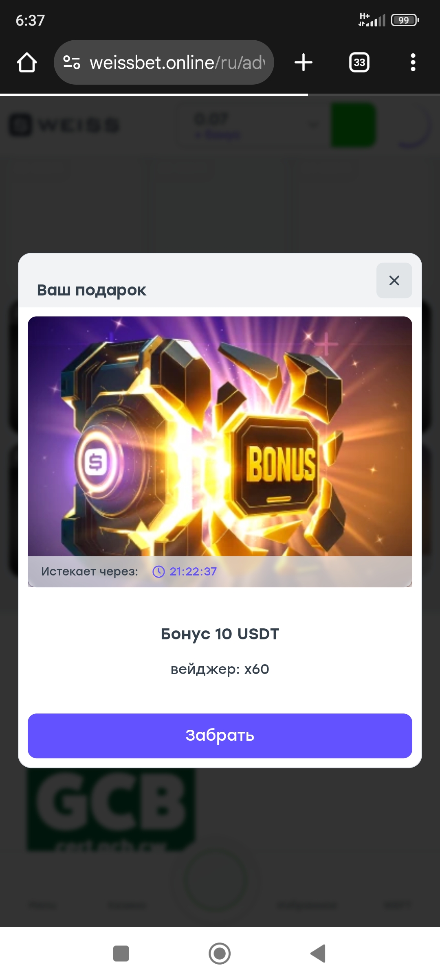440x980 pixels.
Task: Tap Android home circle button
Action: pyautogui.click(x=220, y=953)
